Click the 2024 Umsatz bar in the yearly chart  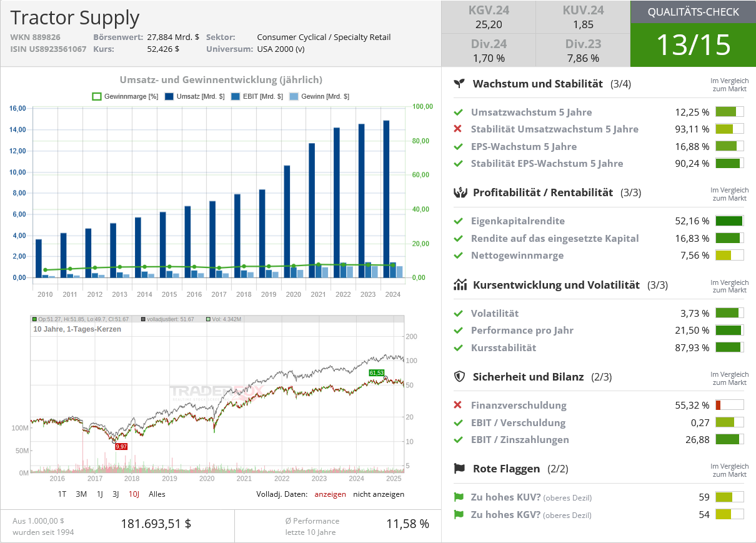pos(387,199)
